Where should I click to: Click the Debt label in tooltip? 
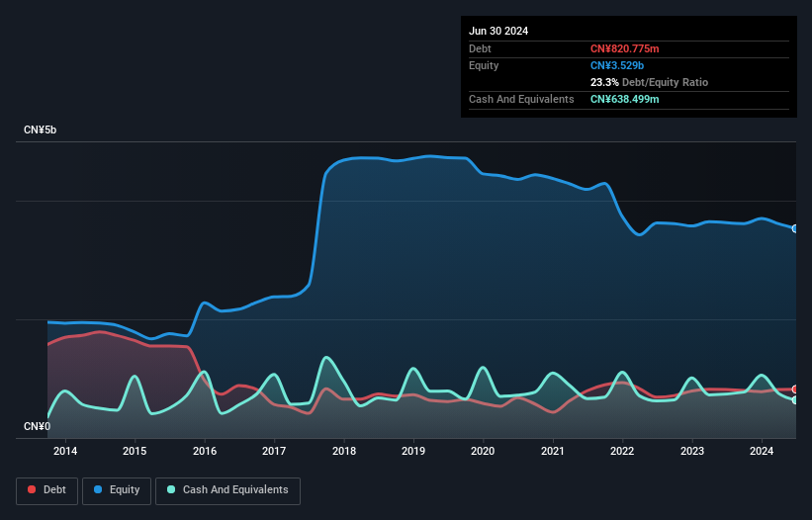tap(480, 48)
